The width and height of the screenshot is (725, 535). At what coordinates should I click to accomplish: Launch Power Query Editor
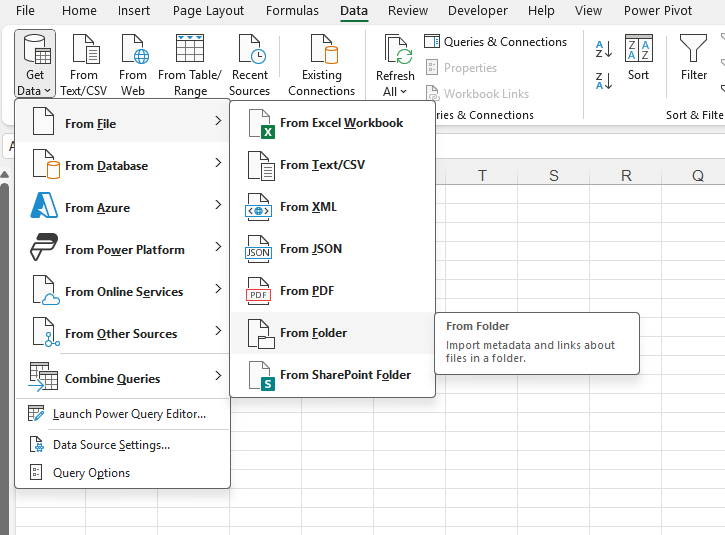point(123,414)
